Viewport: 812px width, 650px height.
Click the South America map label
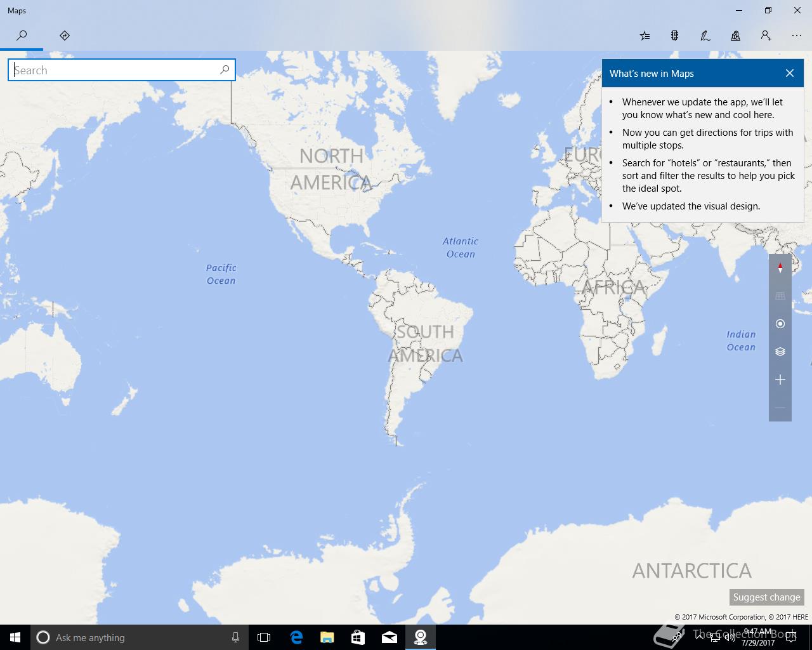pos(426,343)
